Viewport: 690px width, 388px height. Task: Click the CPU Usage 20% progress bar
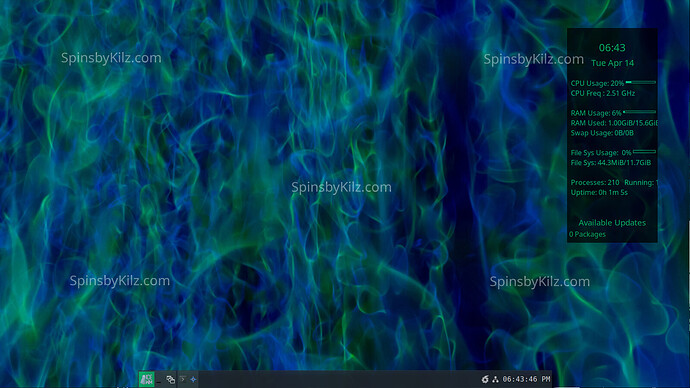pyautogui.click(x=641, y=82)
